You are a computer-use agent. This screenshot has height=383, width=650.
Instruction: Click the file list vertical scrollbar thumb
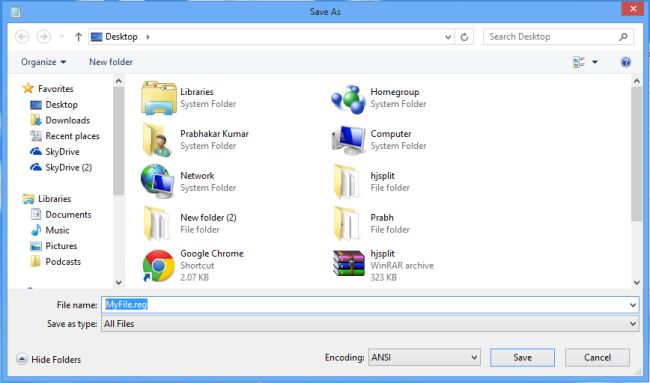click(637, 154)
